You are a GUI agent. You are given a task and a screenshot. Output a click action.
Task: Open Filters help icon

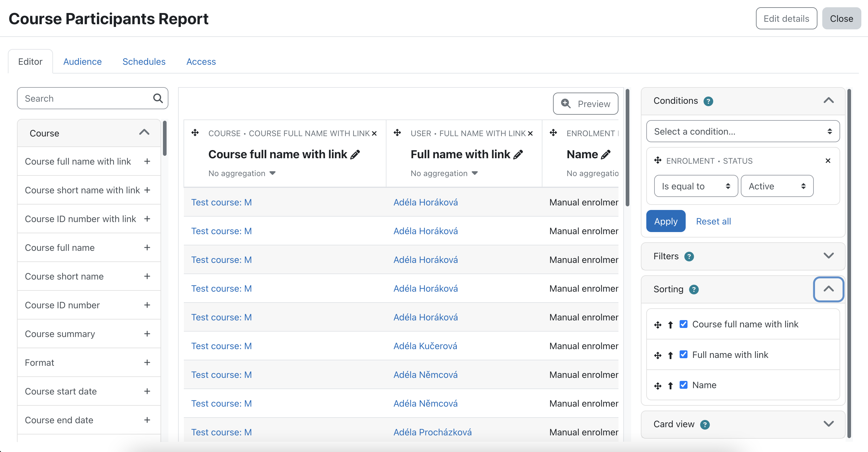tap(689, 257)
